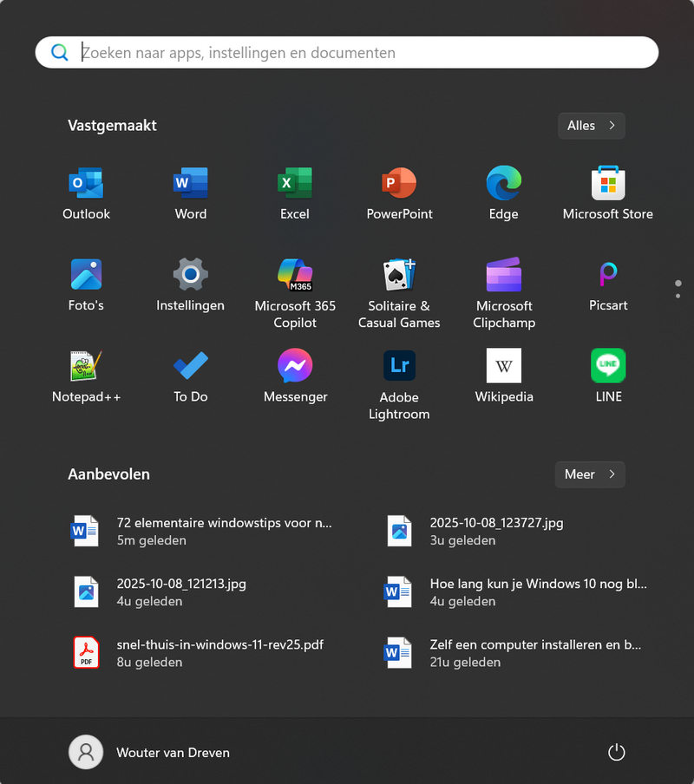
Task: Open Microsoft Edge browser
Action: click(x=503, y=184)
